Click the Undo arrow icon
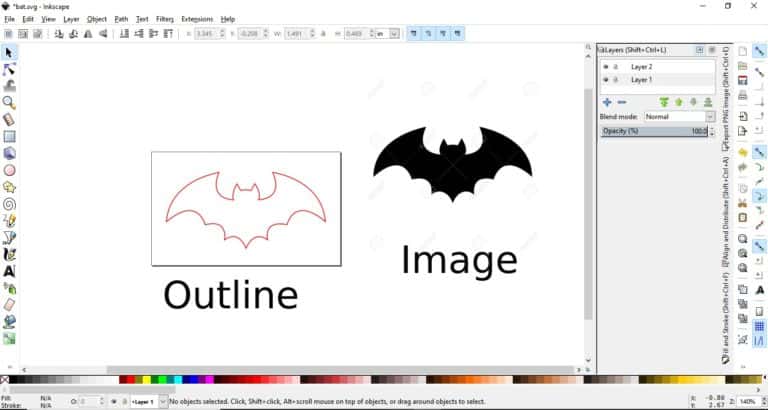The width and height of the screenshot is (768, 410). click(743, 152)
